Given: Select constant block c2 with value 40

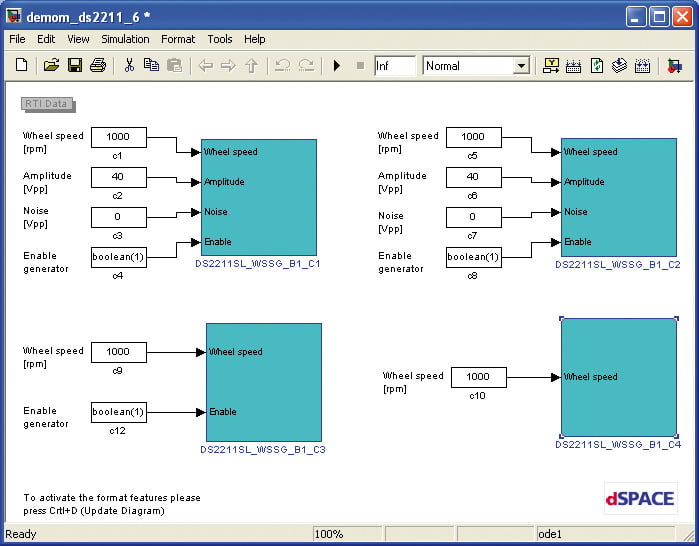Looking at the screenshot, I should (119, 177).
